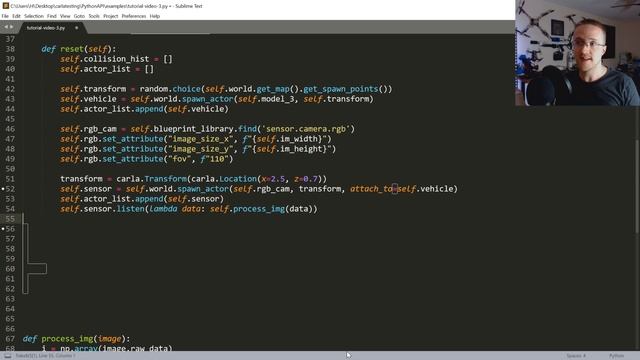Click 'random.choice' on line 42
The image size is (640, 360).
point(170,89)
